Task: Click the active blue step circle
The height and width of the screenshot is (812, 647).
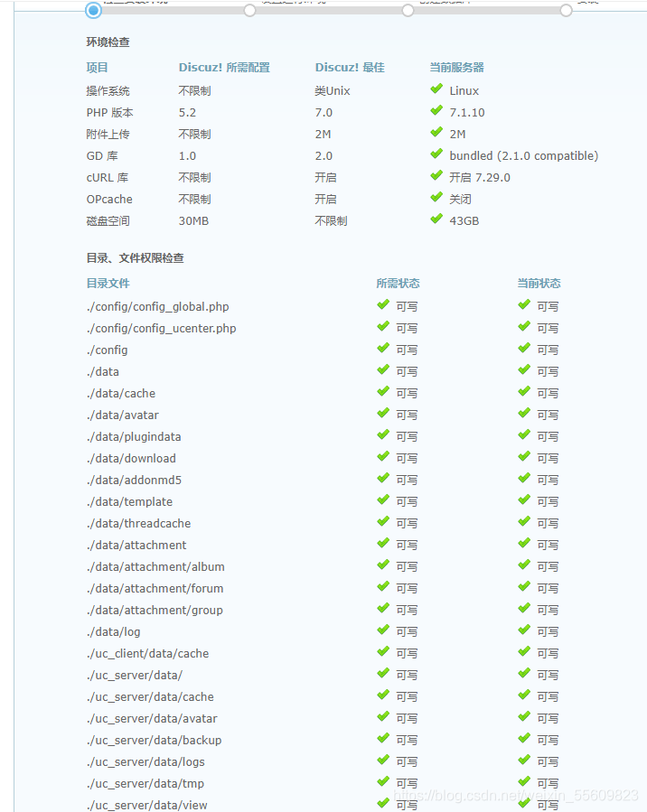Action: click(x=93, y=10)
